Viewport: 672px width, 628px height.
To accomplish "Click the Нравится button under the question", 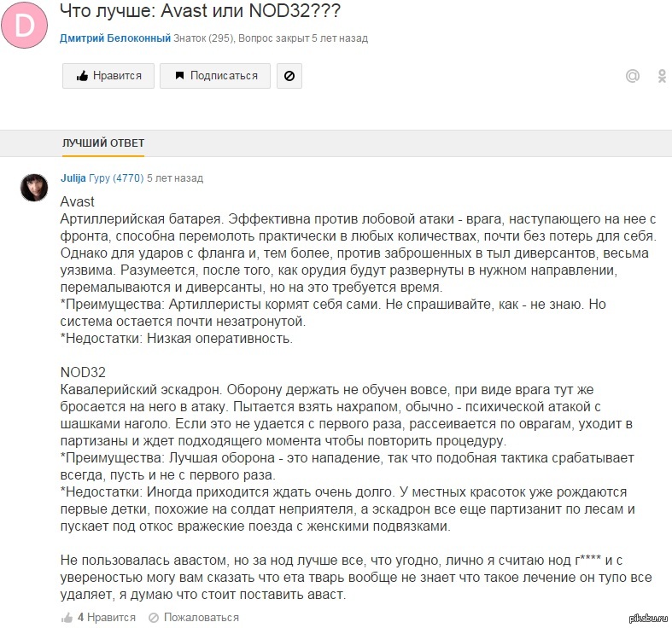I will click(x=108, y=76).
